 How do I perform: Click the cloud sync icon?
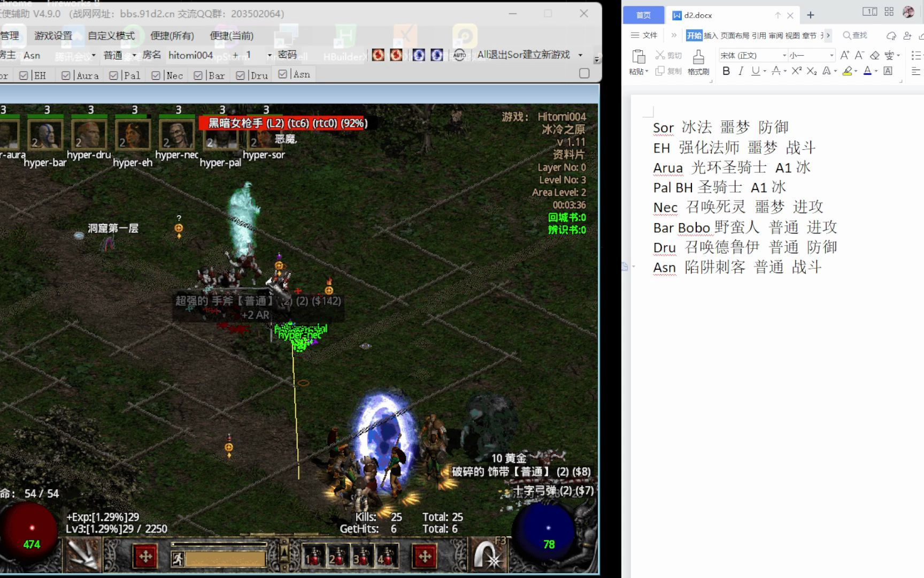[891, 36]
